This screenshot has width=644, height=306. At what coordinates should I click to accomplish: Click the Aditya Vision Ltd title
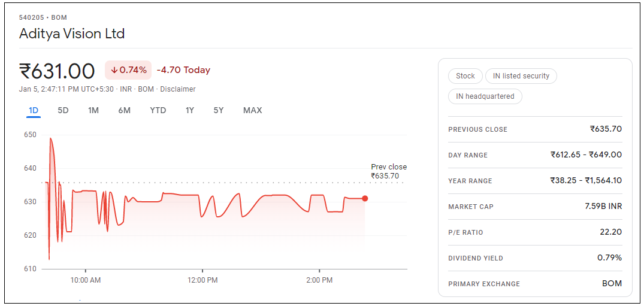[x=72, y=34]
